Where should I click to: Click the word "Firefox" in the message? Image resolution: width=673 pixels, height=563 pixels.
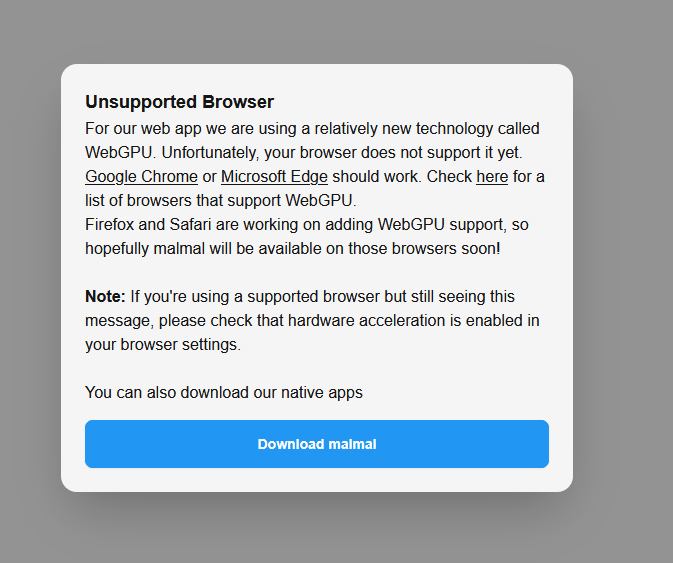pyautogui.click(x=111, y=225)
